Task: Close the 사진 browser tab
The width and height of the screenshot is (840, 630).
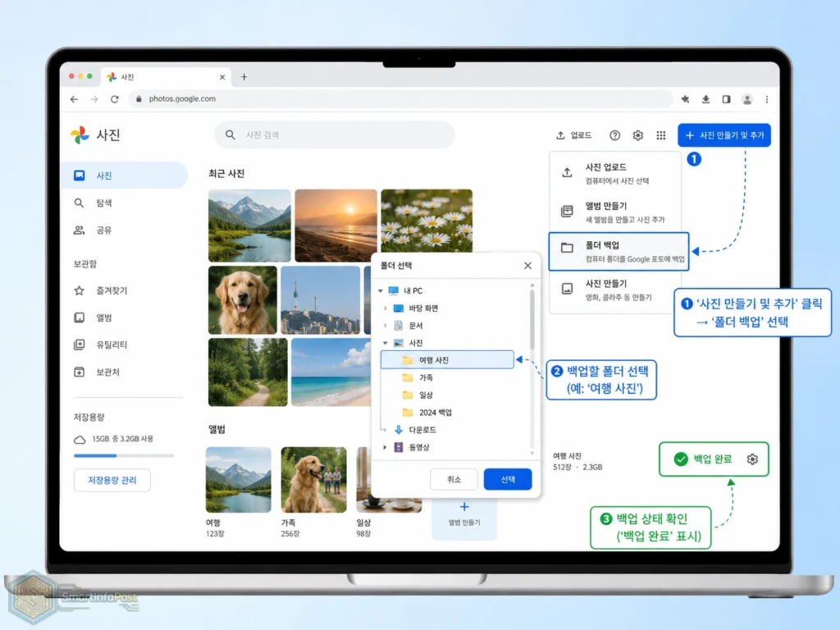Action: [x=222, y=77]
